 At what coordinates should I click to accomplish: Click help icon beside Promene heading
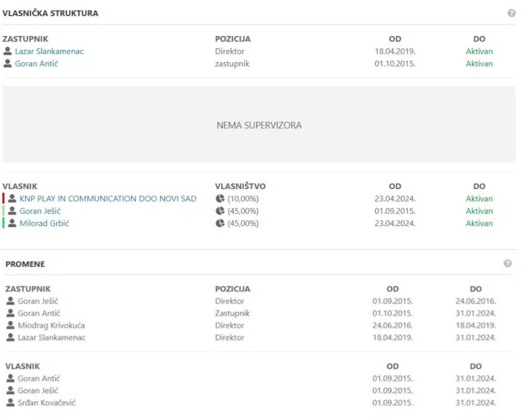507,264
